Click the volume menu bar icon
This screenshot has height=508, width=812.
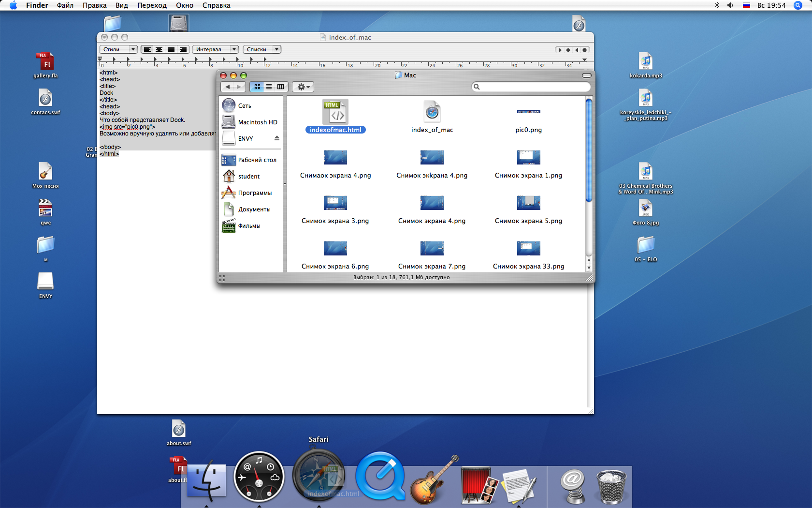(730, 5)
